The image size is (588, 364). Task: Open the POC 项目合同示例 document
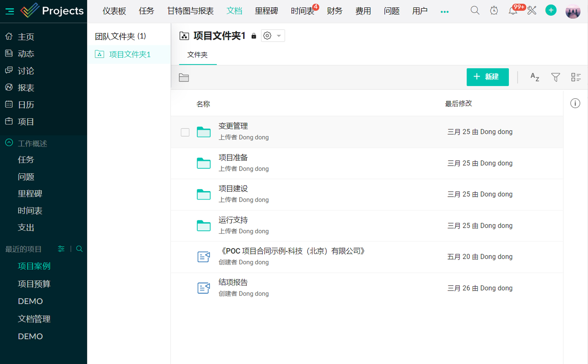pyautogui.click(x=292, y=251)
